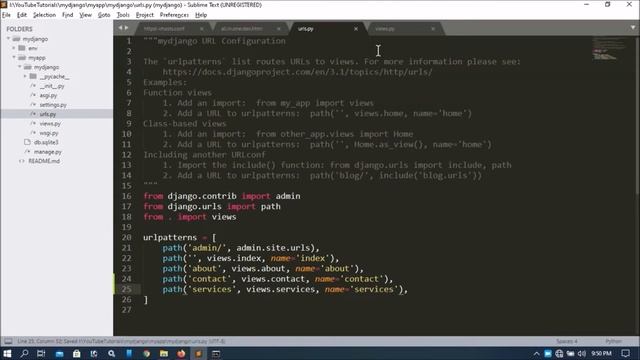
Task: Open Windows taskbar search
Action: click(x=24, y=353)
